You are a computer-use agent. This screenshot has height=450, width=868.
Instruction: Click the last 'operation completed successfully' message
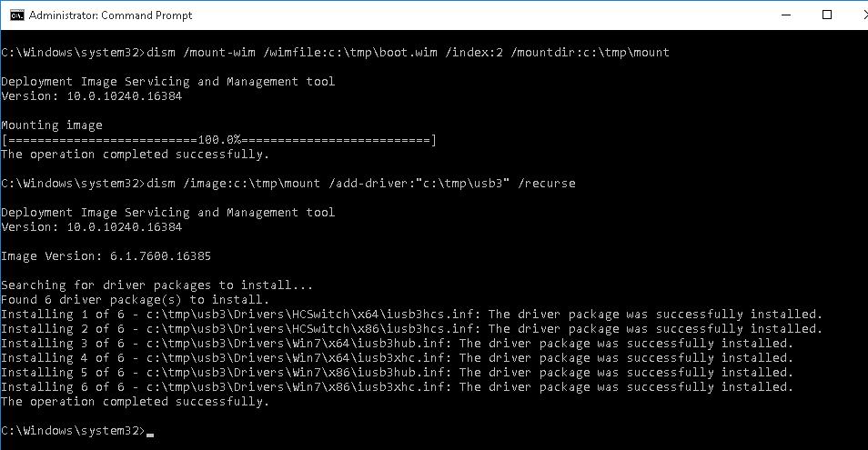[135, 402]
